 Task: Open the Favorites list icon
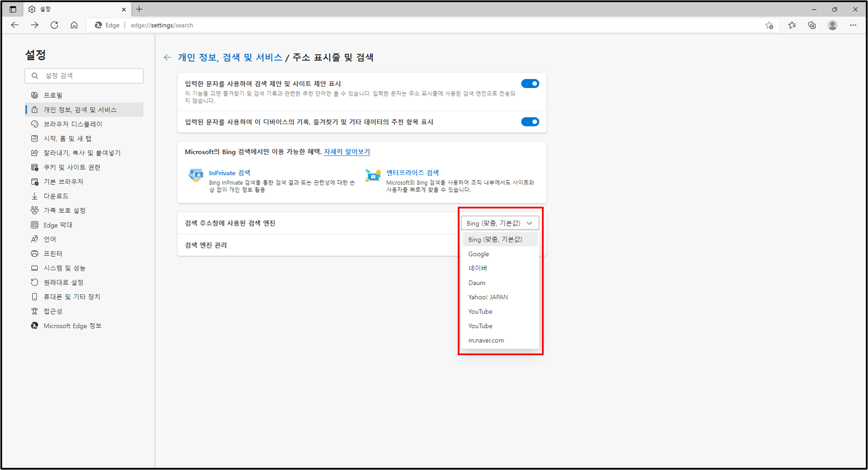pos(792,25)
